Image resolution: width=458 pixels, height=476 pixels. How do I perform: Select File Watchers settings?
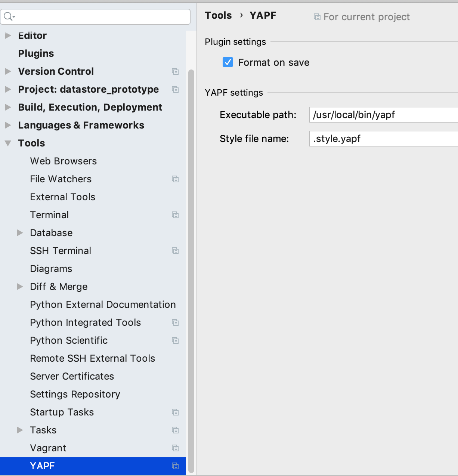61,179
